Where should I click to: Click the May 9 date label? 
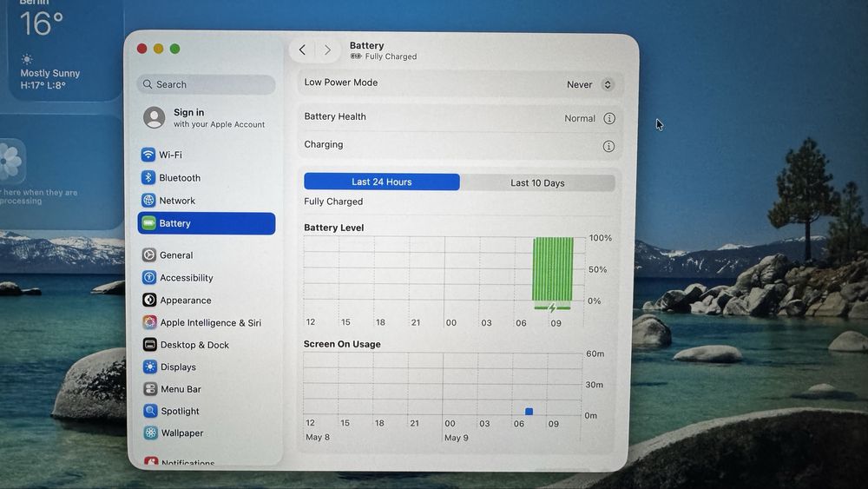[457, 438]
